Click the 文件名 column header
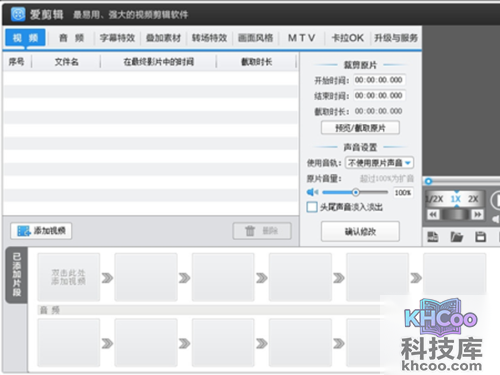 tap(66, 62)
